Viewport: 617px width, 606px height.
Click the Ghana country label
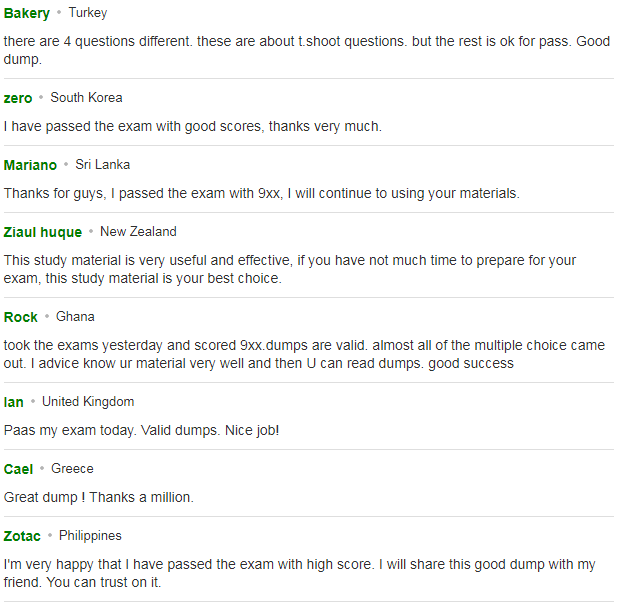[x=75, y=316]
